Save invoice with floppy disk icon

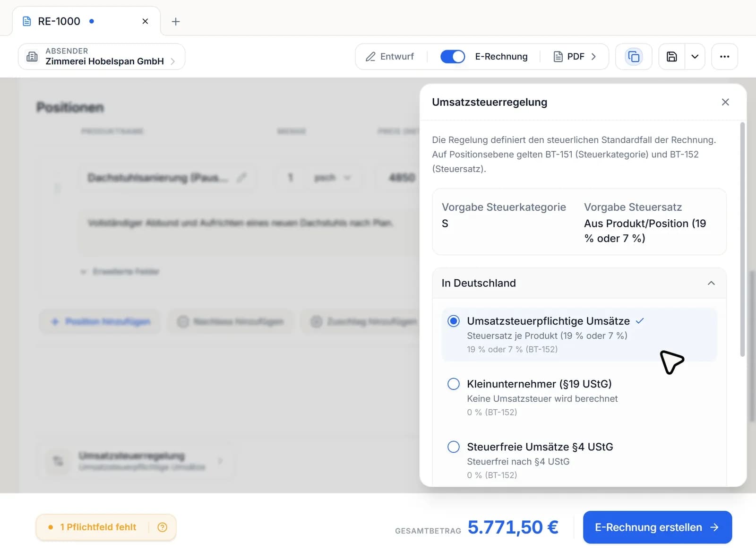click(x=672, y=57)
